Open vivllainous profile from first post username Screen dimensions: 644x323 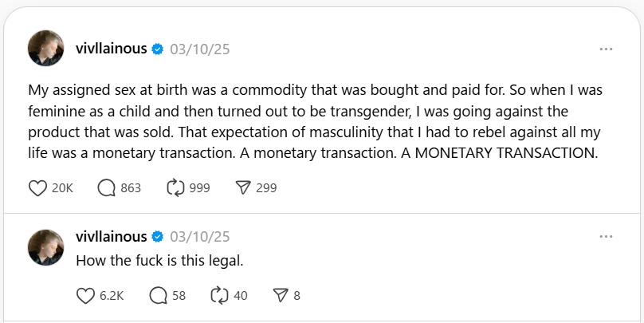point(112,49)
